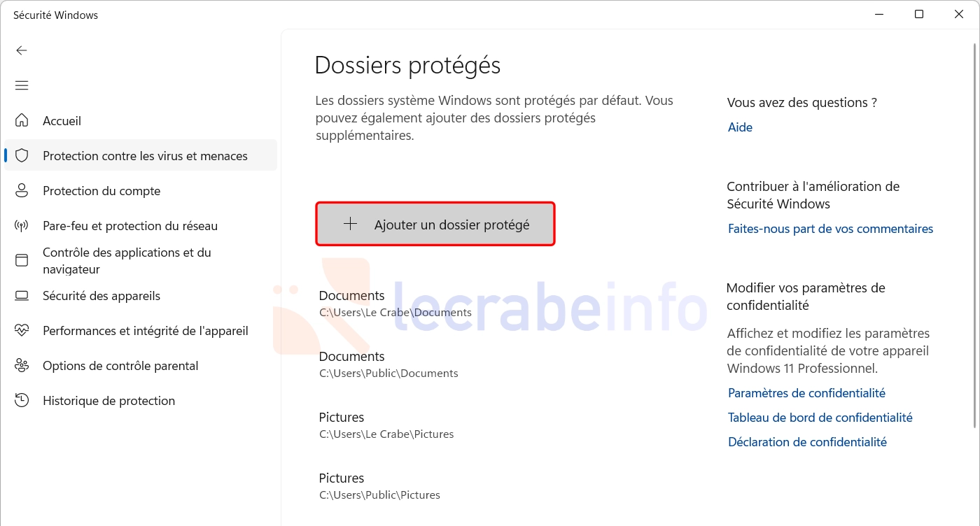
Task: Click the person icon for account protection
Action: 22,190
